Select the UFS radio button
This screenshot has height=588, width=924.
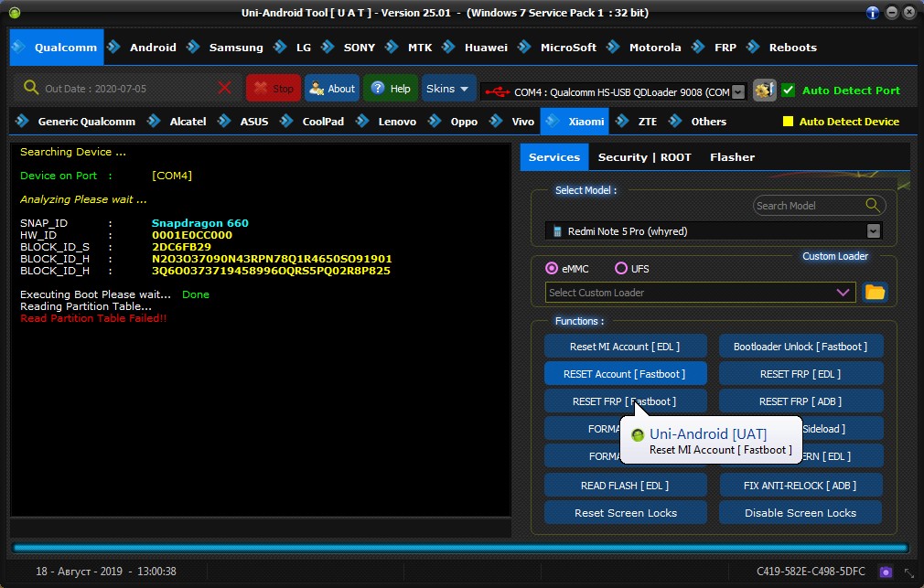(x=620, y=268)
